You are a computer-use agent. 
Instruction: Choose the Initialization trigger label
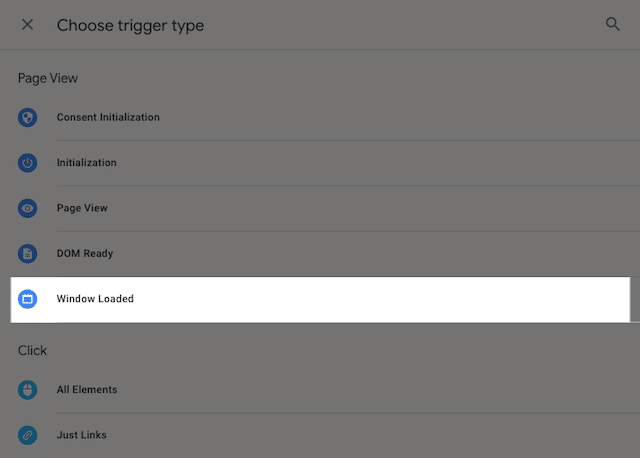[87, 162]
